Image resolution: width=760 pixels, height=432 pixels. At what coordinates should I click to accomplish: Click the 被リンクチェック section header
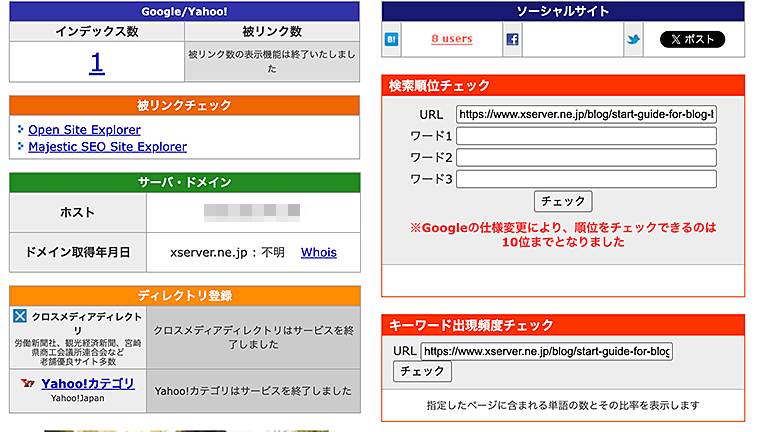[184, 105]
